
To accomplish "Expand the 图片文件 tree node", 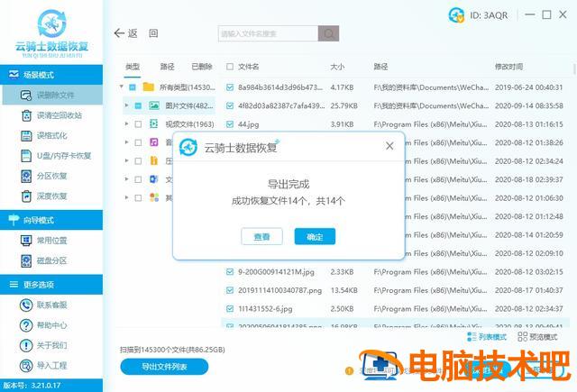I will pyautogui.click(x=126, y=105).
